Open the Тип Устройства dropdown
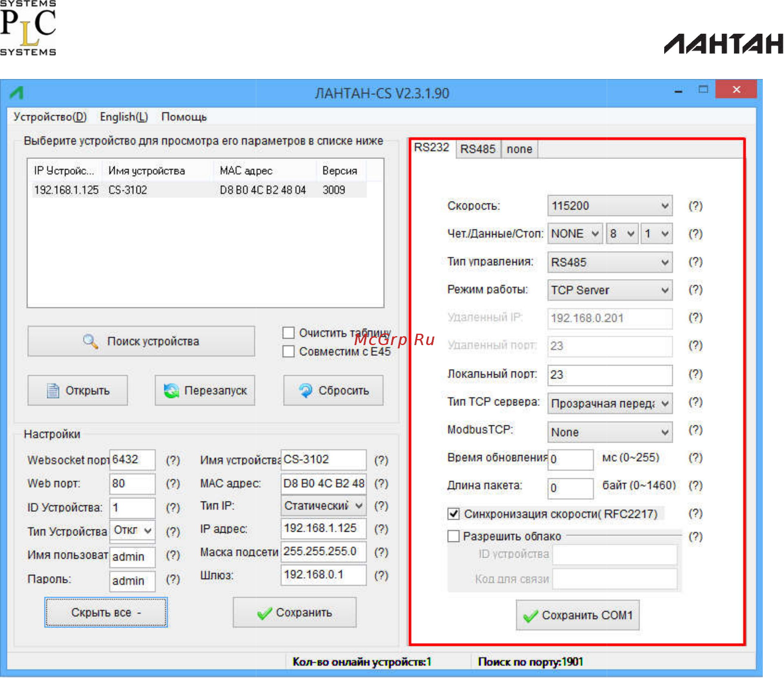This screenshot has width=784, height=678. (x=132, y=531)
